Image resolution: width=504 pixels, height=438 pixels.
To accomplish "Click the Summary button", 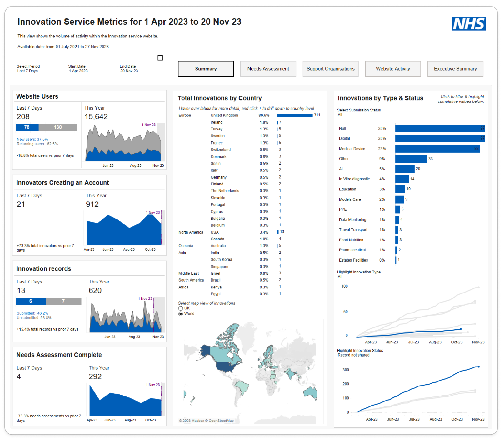I will (x=206, y=69).
